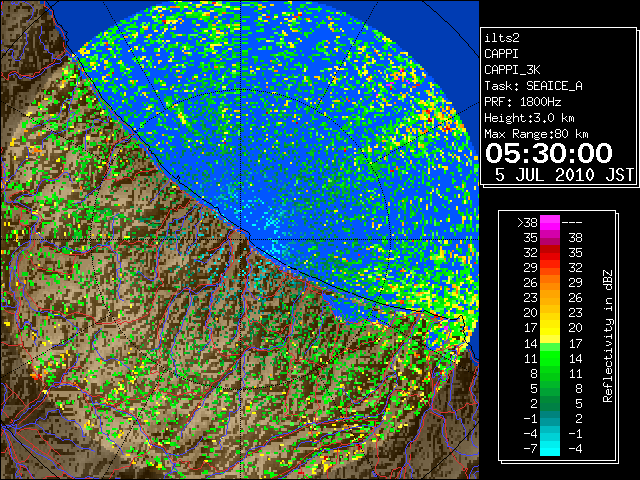The image size is (640, 480).
Task: Pick the turquoise -4 to -1 dBZ band
Action: click(550, 433)
